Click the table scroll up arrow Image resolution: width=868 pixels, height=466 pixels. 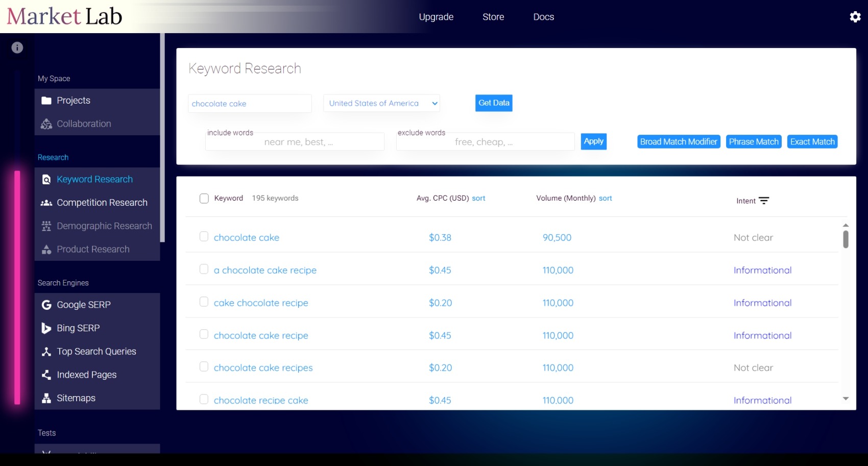point(846,225)
